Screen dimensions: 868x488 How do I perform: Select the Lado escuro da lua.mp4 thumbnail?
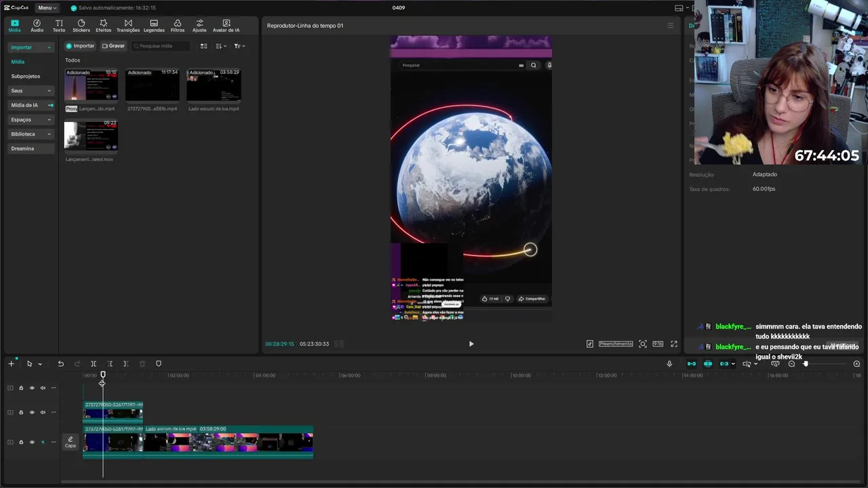click(x=214, y=85)
